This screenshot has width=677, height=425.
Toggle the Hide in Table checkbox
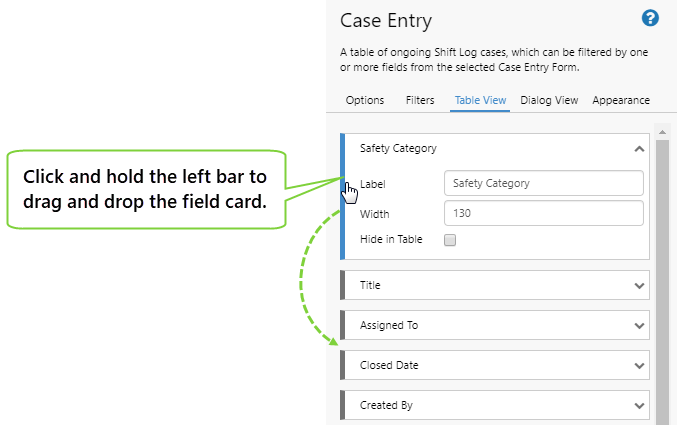[450, 240]
